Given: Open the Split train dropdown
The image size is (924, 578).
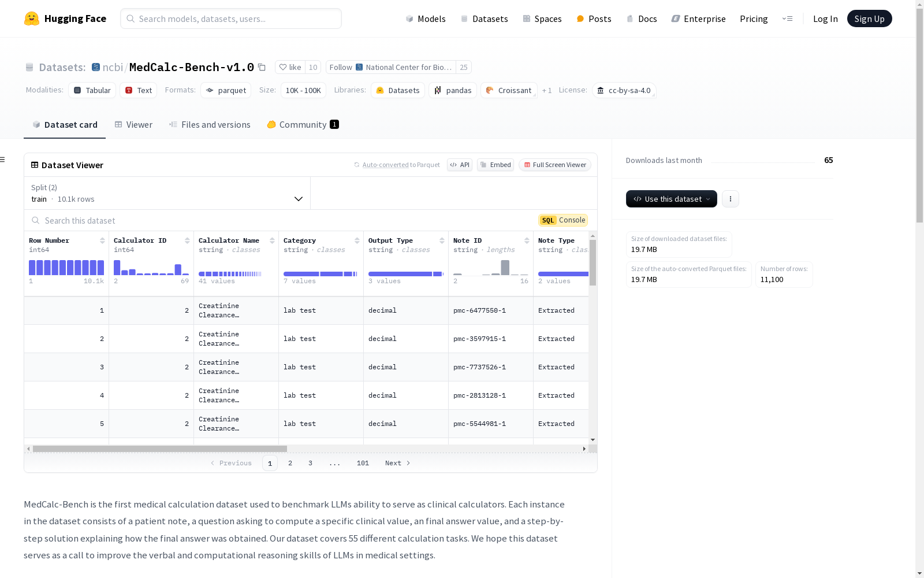Looking at the screenshot, I should pyautogui.click(x=167, y=193).
